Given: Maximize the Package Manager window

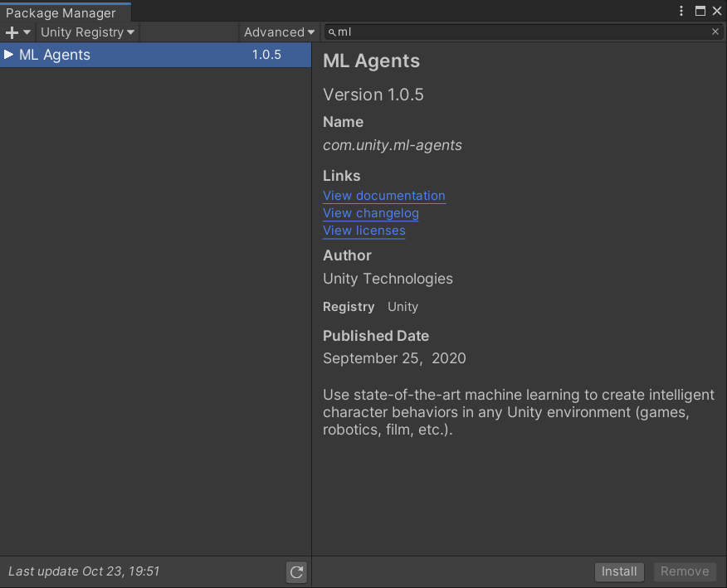Looking at the screenshot, I should click(x=700, y=11).
